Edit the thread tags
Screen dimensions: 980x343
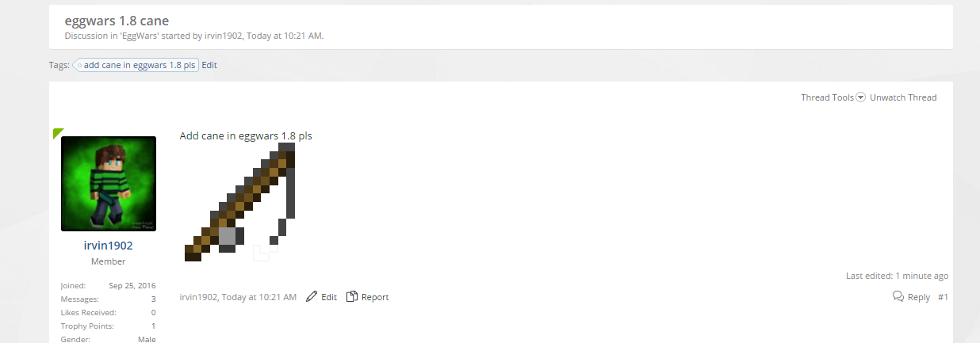click(209, 65)
